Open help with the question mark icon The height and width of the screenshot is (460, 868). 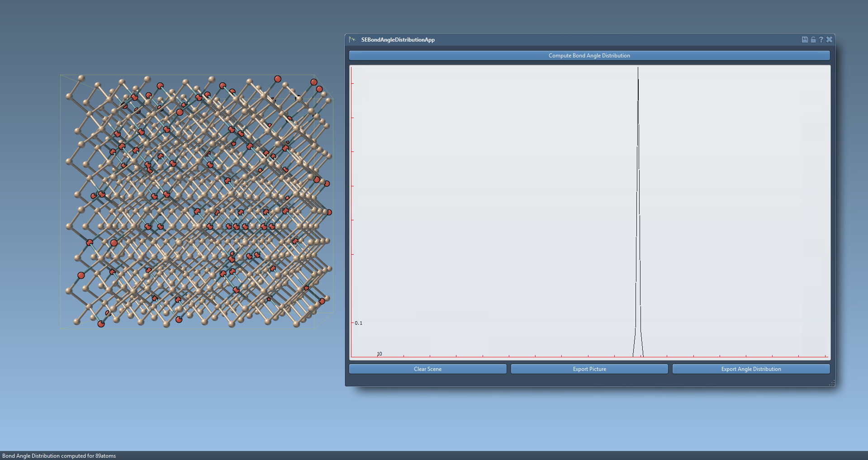pyautogui.click(x=821, y=40)
